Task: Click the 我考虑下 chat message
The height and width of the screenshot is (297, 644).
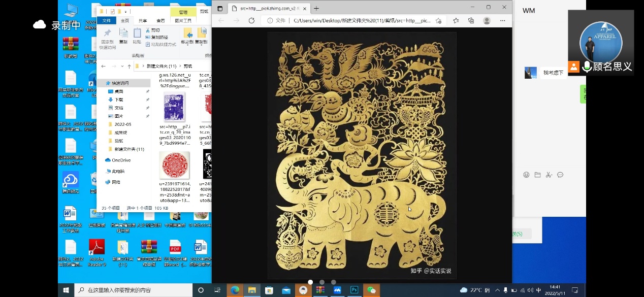Action: point(553,73)
